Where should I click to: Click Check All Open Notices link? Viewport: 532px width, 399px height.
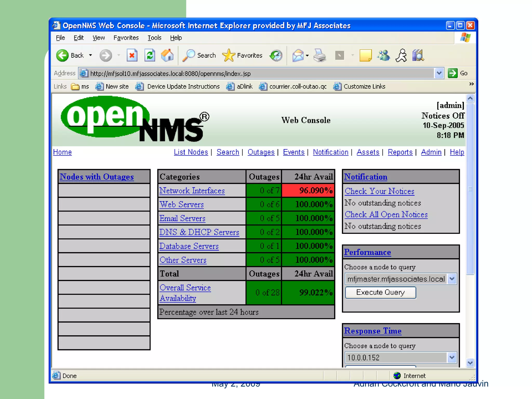(386, 215)
